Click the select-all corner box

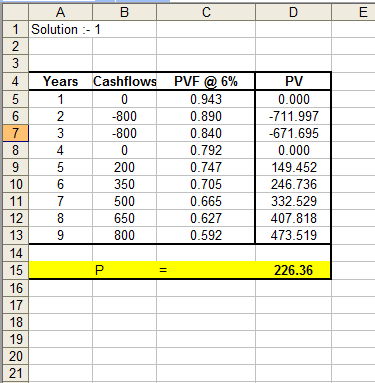[15, 12]
